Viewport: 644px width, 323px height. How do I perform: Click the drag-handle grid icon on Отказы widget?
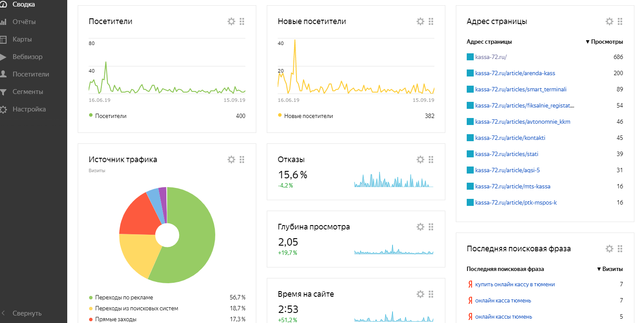click(x=431, y=160)
